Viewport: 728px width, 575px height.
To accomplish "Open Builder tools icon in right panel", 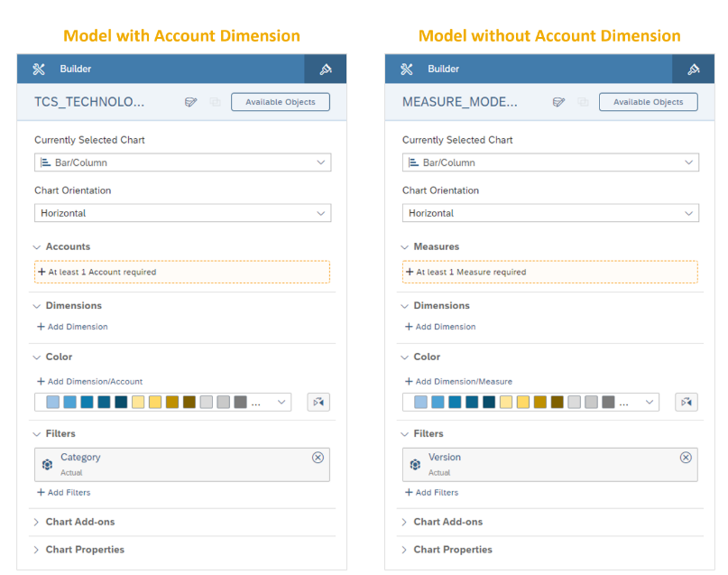I will click(407, 70).
